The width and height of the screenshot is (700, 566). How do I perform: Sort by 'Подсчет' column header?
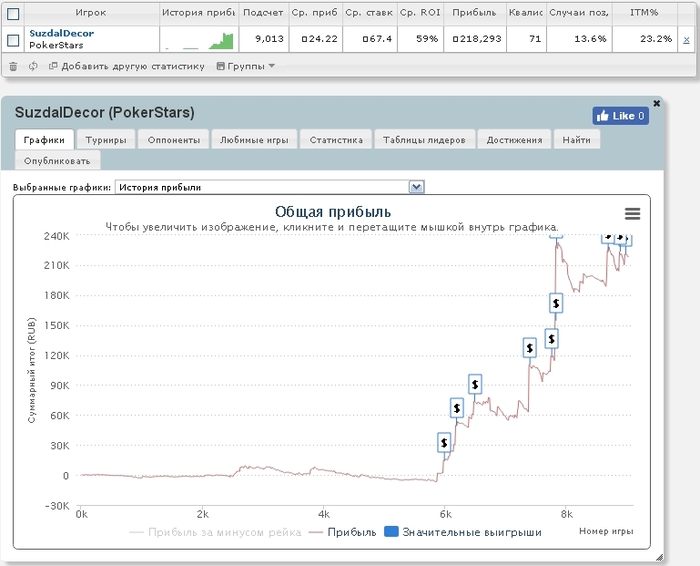click(x=263, y=12)
